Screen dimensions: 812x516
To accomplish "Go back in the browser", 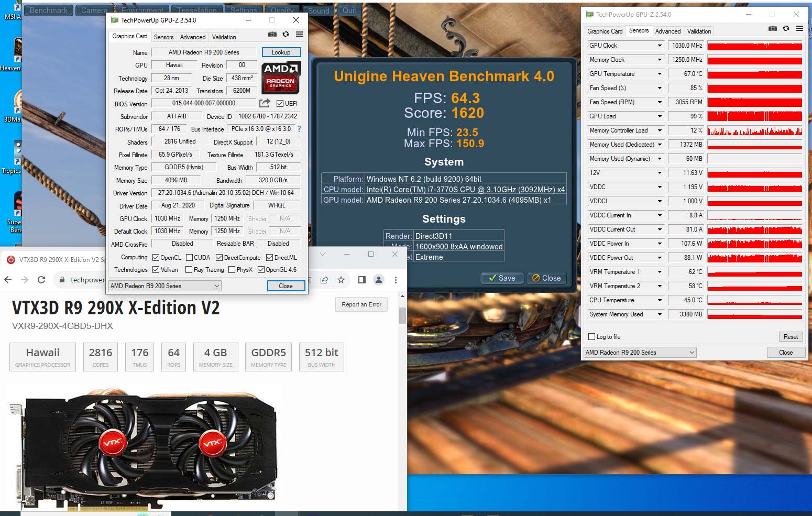I will pyautogui.click(x=8, y=280).
